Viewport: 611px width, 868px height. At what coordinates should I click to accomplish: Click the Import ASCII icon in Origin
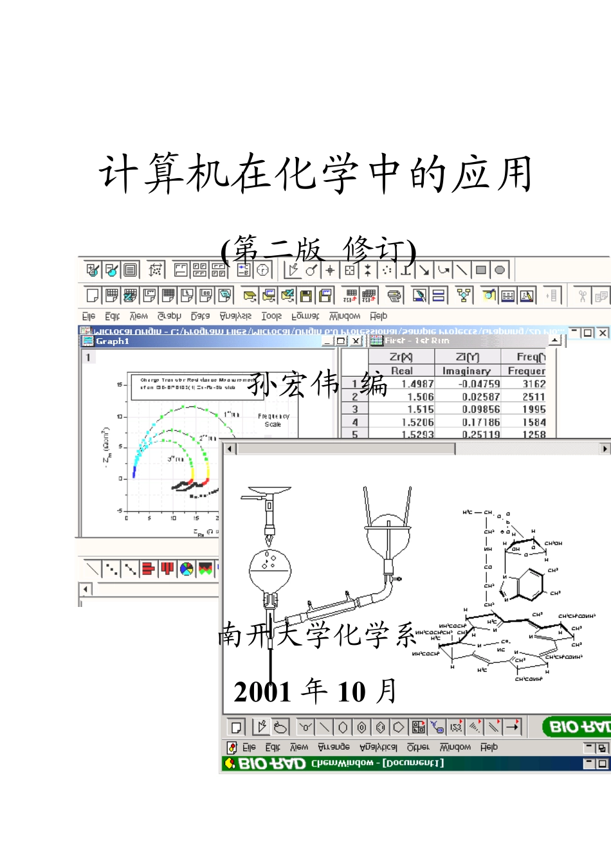(351, 295)
